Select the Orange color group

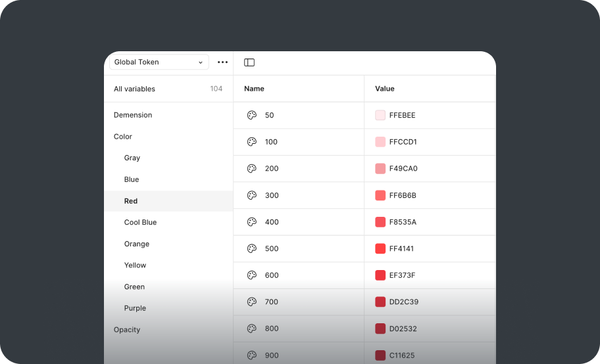click(137, 244)
